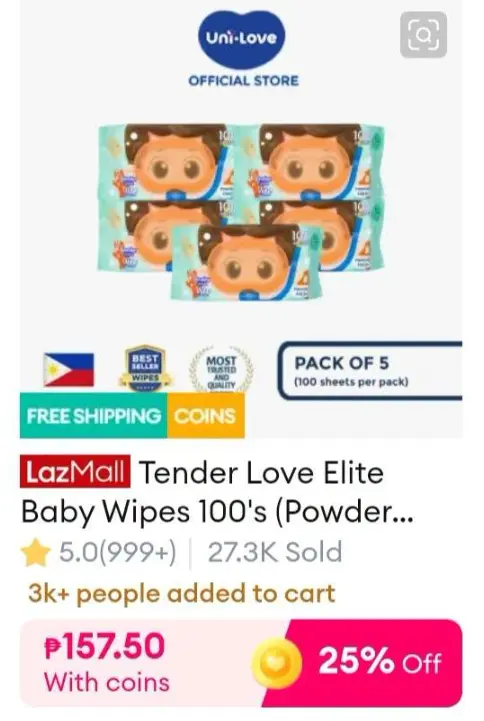
Task: View the 5.0 (999+) rating reviews
Action: pos(117,553)
